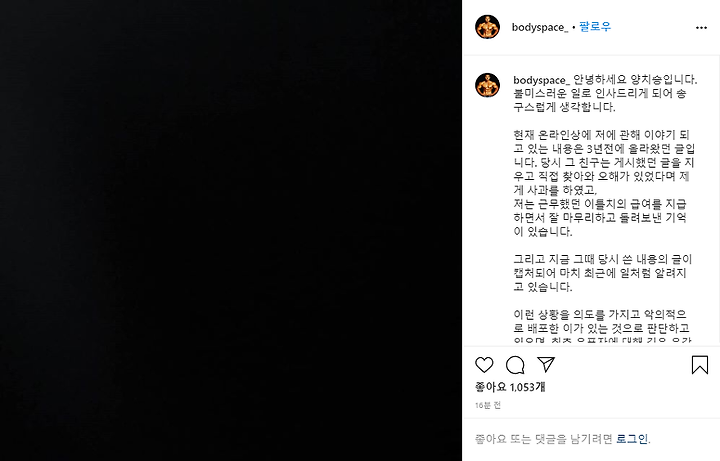Open bodyspace_ username at the caption start

(x=541, y=80)
